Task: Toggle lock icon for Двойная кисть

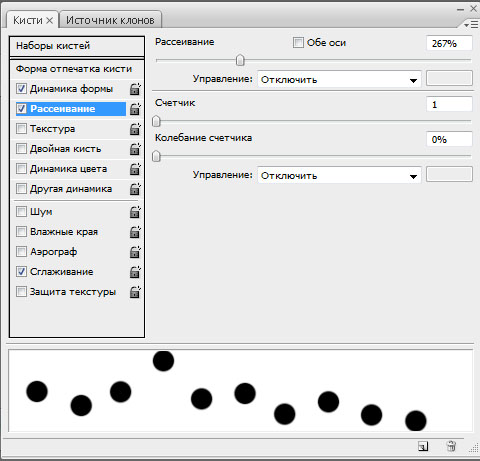Action: (x=135, y=149)
